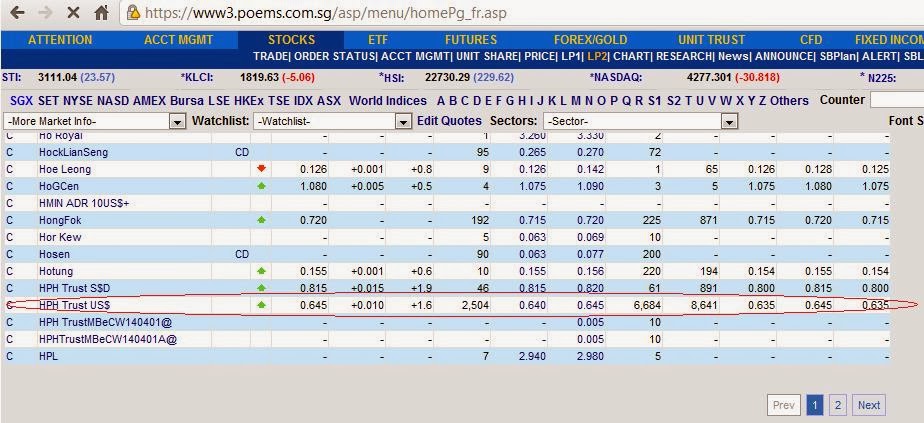The width and height of the screenshot is (924, 423).
Task: Select the HKEx exchange link
Action: click(249, 101)
